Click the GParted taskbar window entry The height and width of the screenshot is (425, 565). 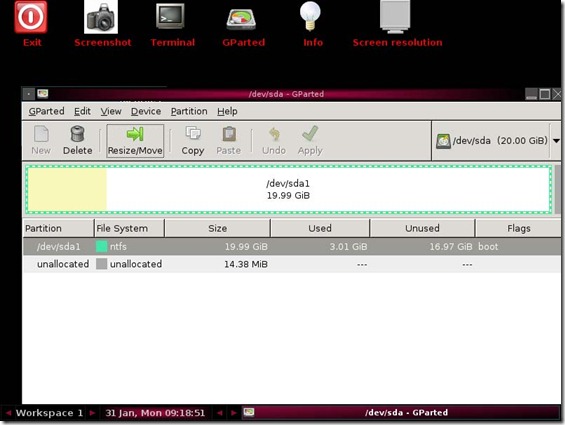pos(400,413)
